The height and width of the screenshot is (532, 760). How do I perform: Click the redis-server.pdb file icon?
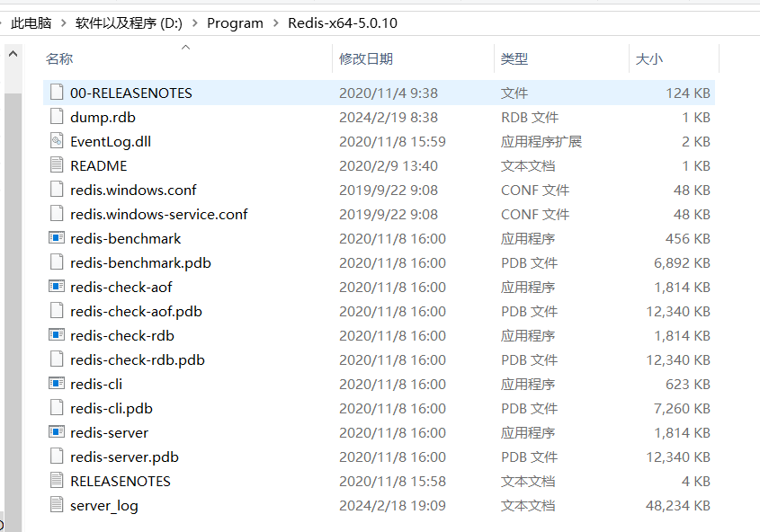(57, 456)
